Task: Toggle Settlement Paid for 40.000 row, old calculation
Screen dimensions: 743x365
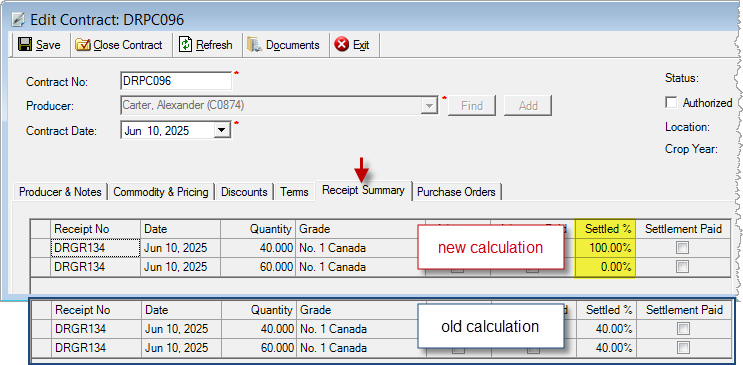Action: coord(683,328)
